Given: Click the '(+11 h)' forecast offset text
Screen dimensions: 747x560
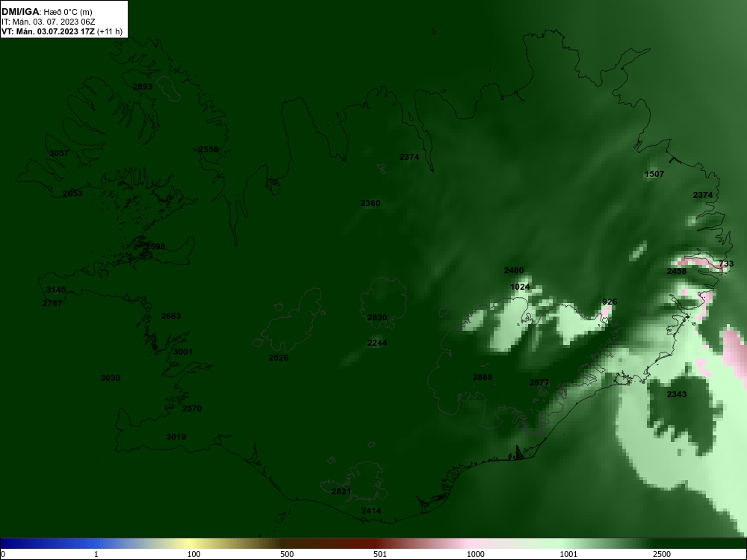Looking at the screenshot, I should tap(110, 32).
